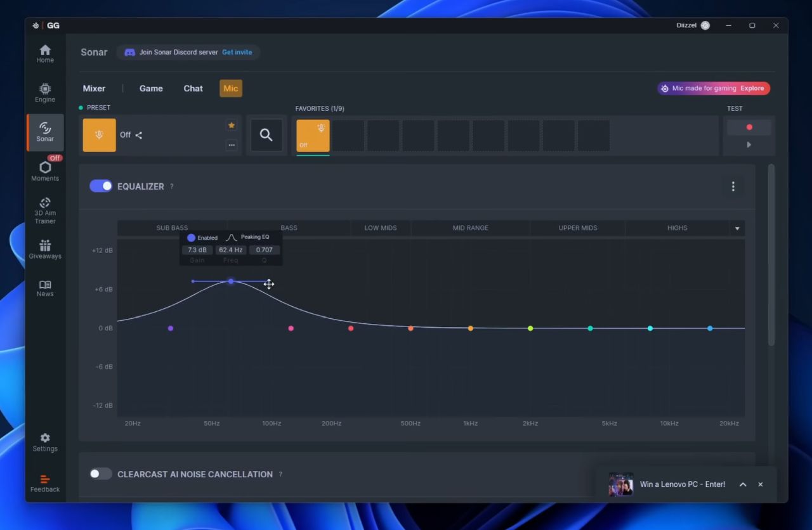Open the Engine sidebar section
Image resolution: width=812 pixels, height=530 pixels.
click(x=45, y=93)
